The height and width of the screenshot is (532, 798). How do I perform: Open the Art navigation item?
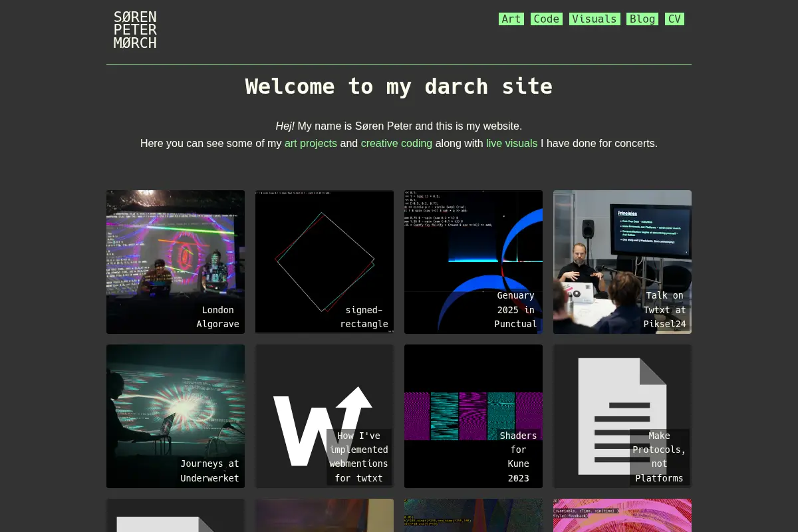click(x=511, y=19)
